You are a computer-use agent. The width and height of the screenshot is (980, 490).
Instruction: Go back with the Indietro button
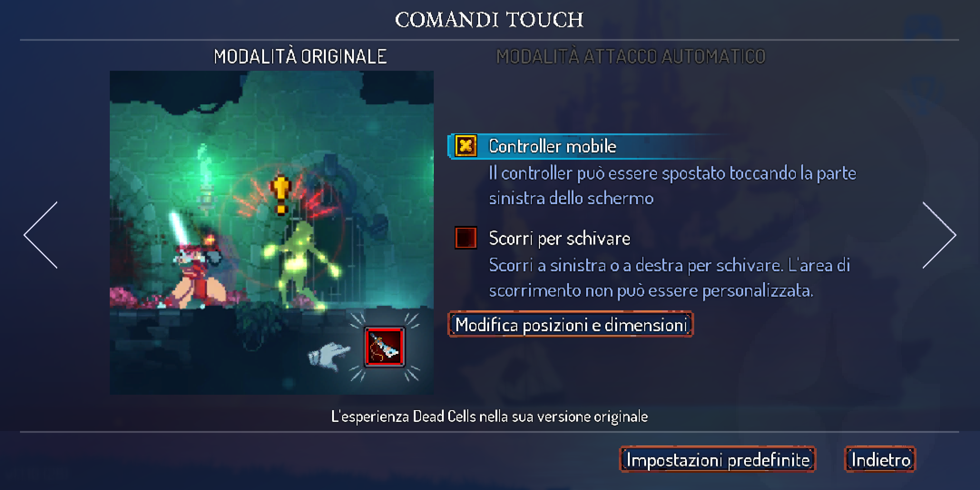tap(880, 460)
